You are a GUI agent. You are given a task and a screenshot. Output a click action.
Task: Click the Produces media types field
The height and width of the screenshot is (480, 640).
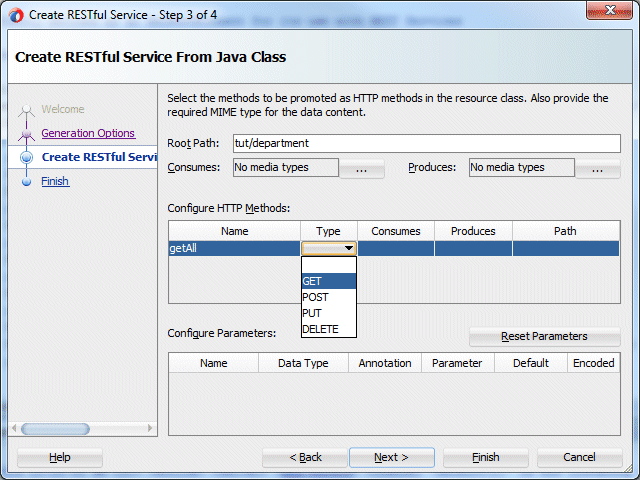click(x=522, y=167)
